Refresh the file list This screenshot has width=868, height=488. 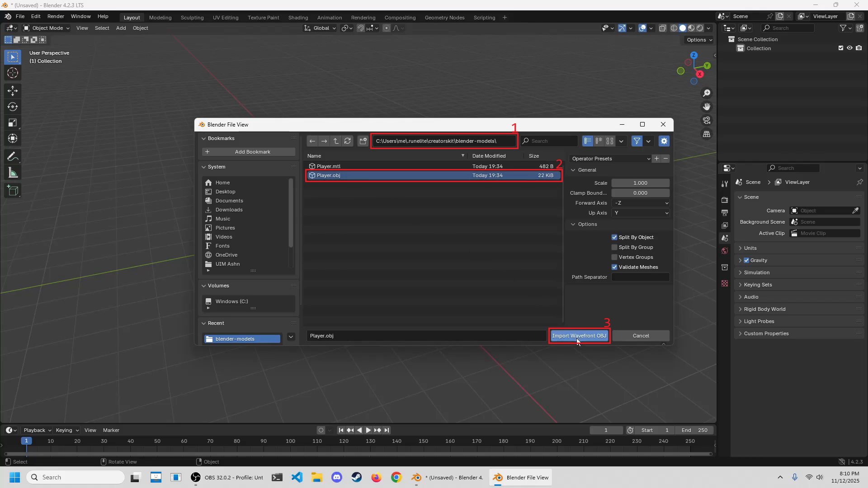click(x=348, y=141)
